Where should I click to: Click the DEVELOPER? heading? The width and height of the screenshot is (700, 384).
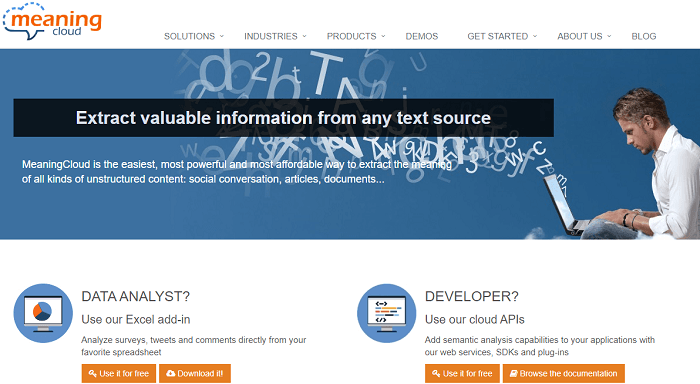[471, 296]
